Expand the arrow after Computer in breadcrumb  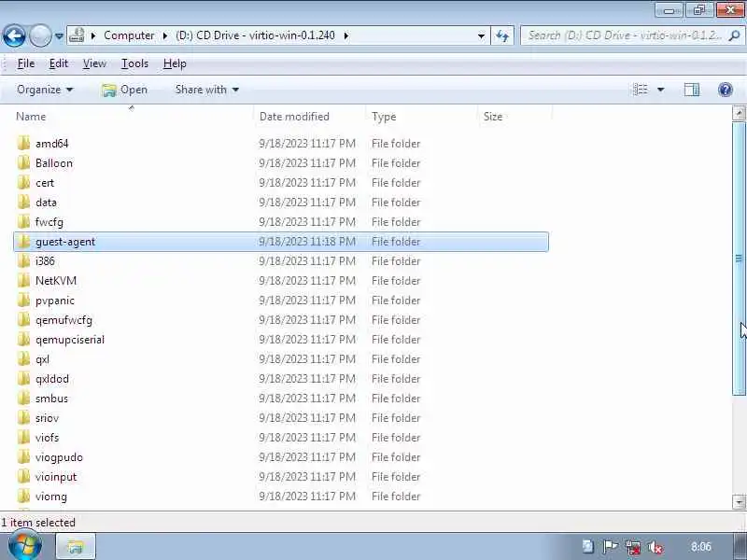(165, 35)
